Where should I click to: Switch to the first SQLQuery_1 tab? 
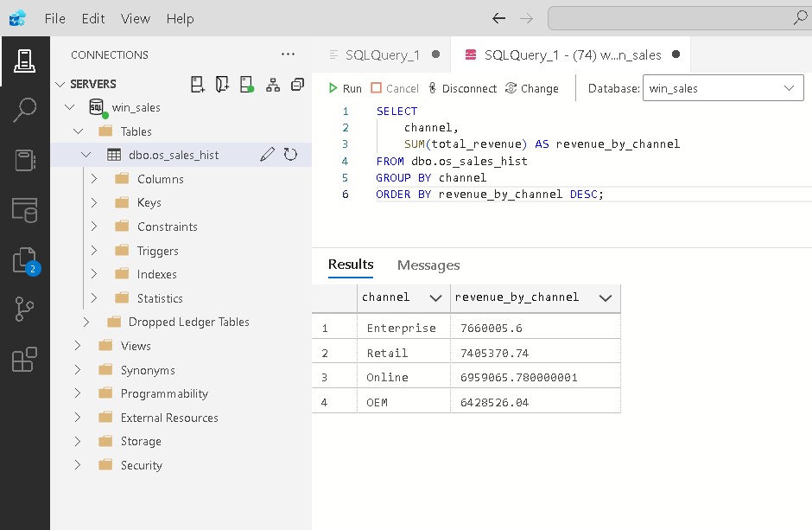pos(382,54)
